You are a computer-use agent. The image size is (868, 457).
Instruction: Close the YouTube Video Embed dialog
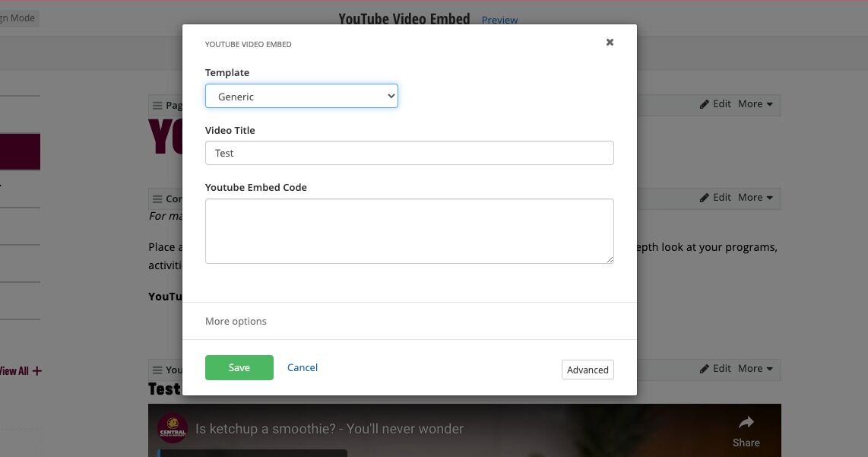[610, 42]
